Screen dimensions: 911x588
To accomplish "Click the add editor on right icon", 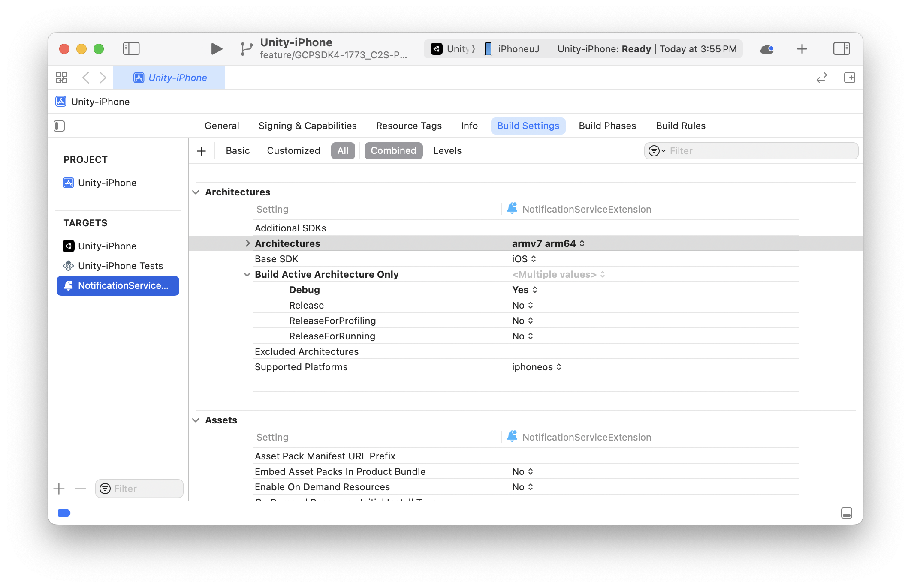I will click(849, 78).
